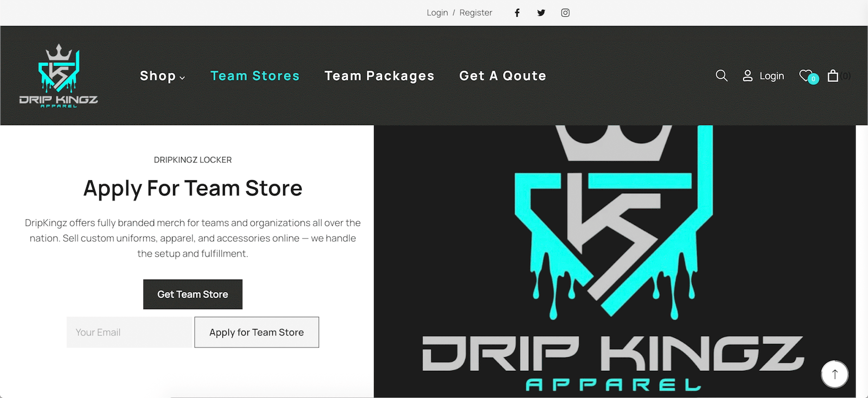Click Register link in top bar
The width and height of the screenshot is (868, 398).
(x=476, y=12)
